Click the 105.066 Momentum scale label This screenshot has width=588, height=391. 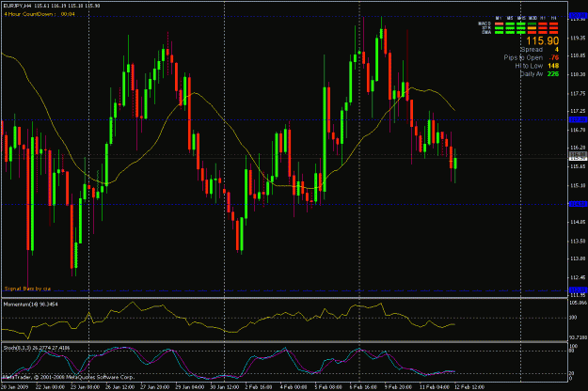[578, 303]
